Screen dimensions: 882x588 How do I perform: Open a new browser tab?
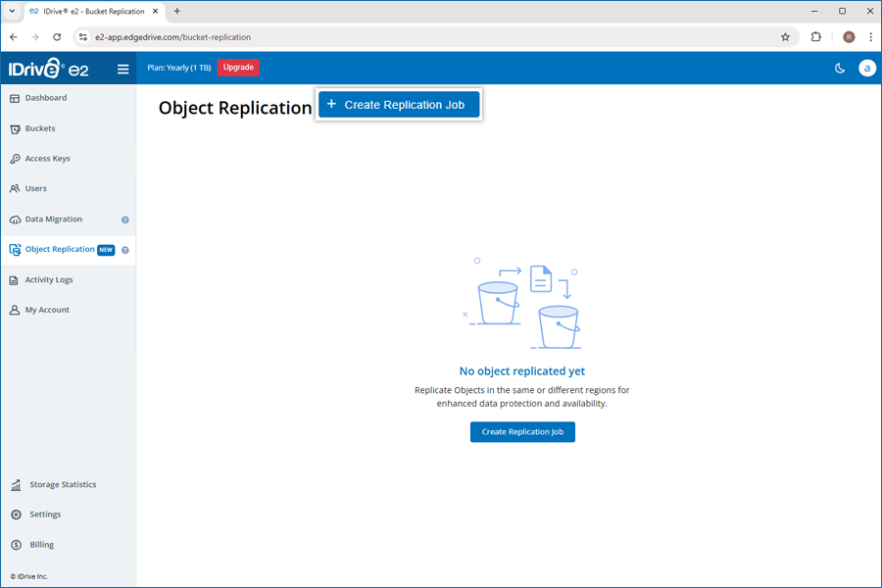[176, 11]
